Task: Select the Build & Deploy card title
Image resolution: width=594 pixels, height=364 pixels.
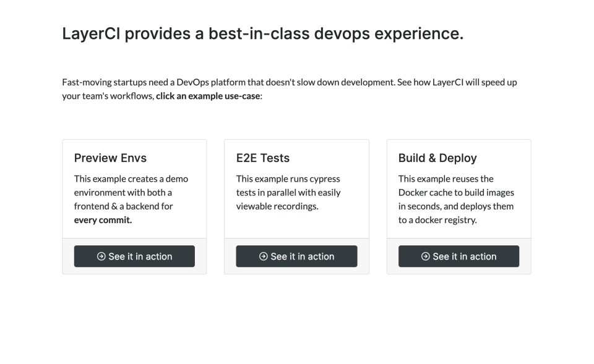Action: click(x=437, y=158)
